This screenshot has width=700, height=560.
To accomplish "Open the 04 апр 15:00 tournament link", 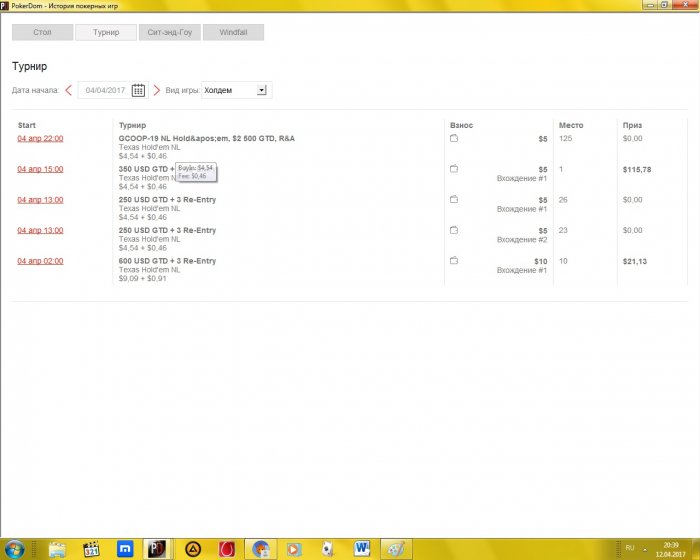I will point(40,169).
